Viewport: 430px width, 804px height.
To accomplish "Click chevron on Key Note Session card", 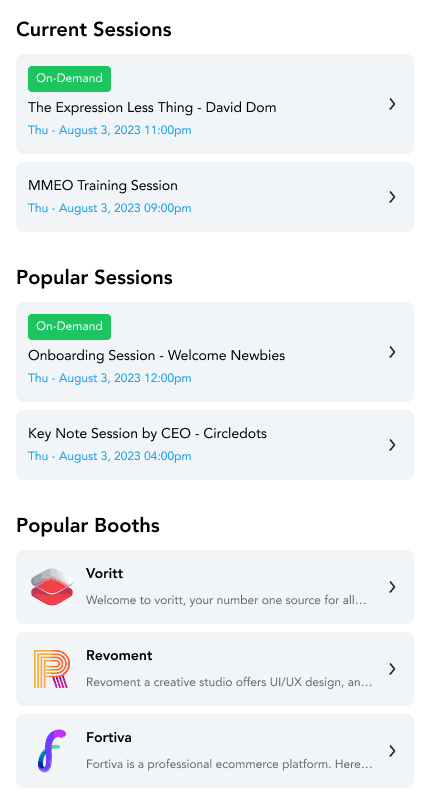I will [392, 445].
